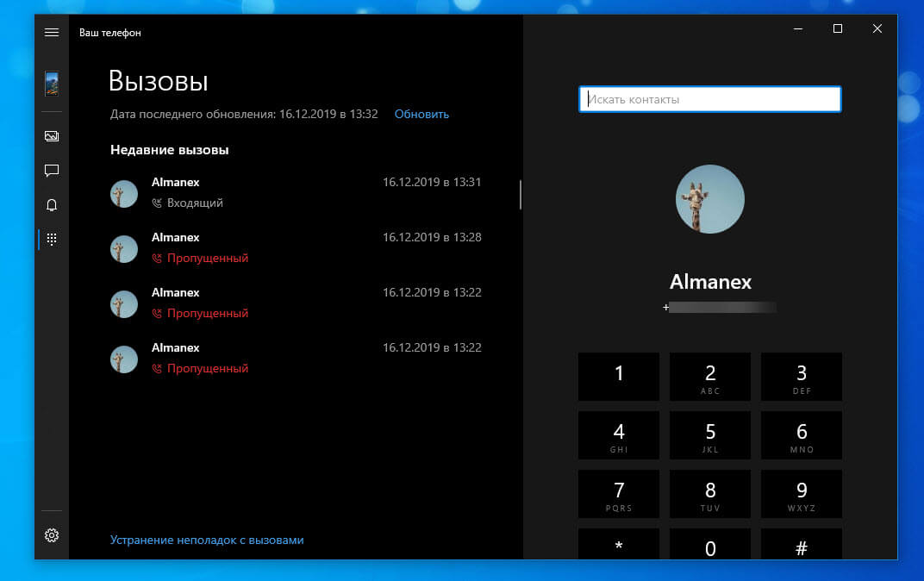
Task: Click the call list scrollbar thumb
Action: pos(521,195)
